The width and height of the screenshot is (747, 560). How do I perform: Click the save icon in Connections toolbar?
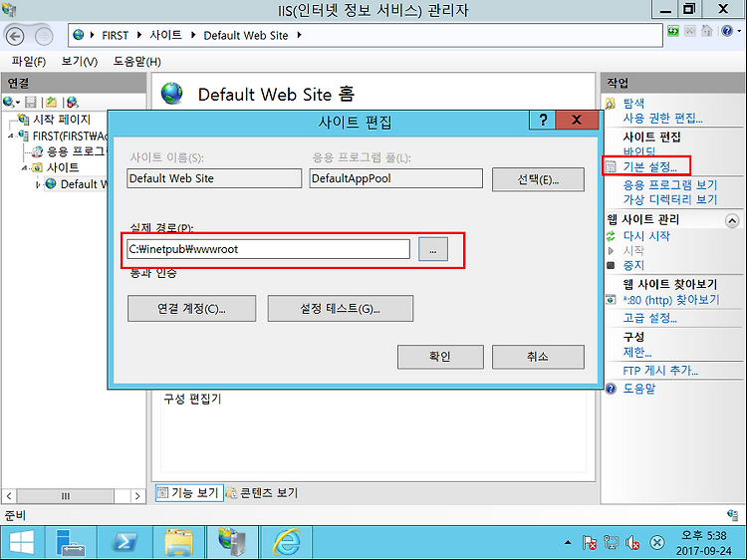(x=31, y=102)
